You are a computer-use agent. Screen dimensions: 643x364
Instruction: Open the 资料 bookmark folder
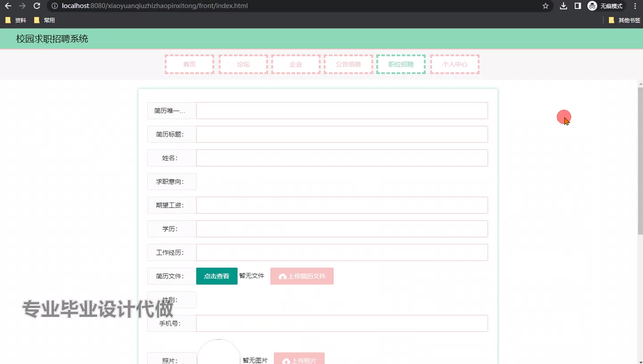(16, 20)
